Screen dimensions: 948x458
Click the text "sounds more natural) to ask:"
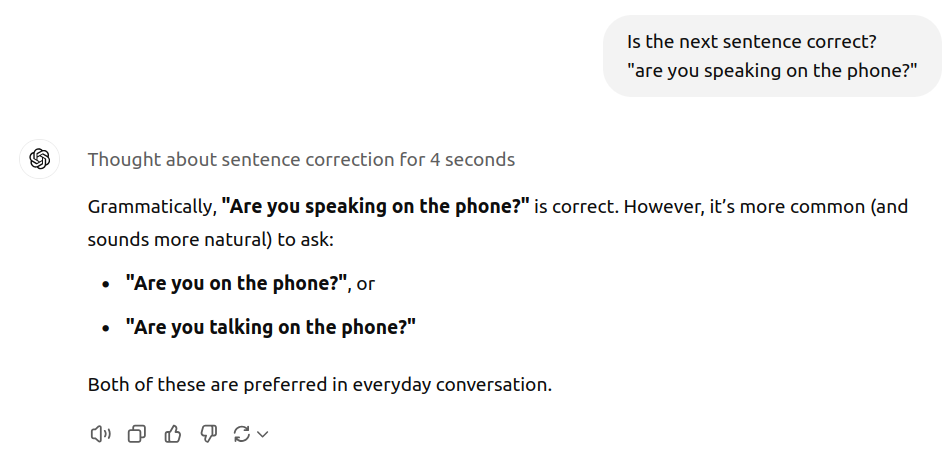(x=210, y=240)
